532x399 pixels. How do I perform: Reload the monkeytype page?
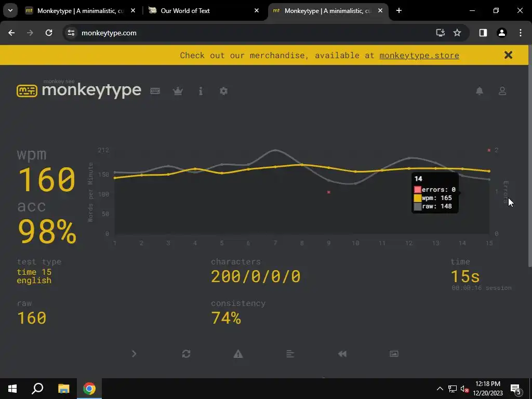coord(49,33)
